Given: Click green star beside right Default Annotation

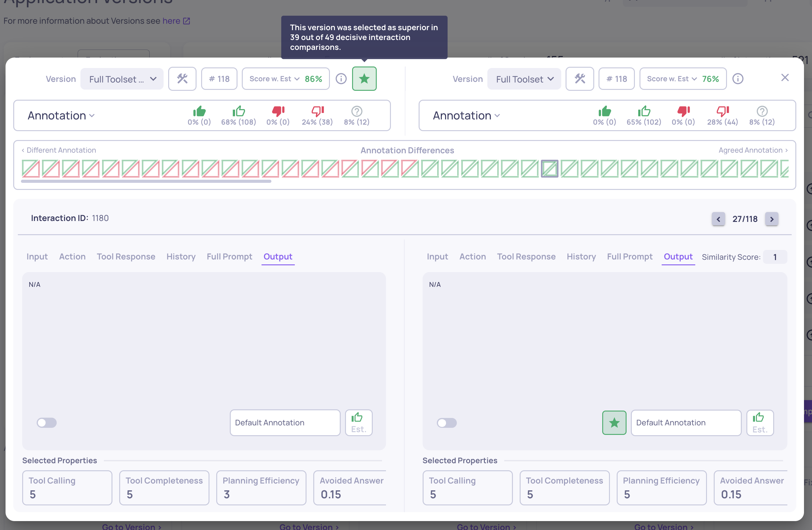Looking at the screenshot, I should [x=614, y=423].
